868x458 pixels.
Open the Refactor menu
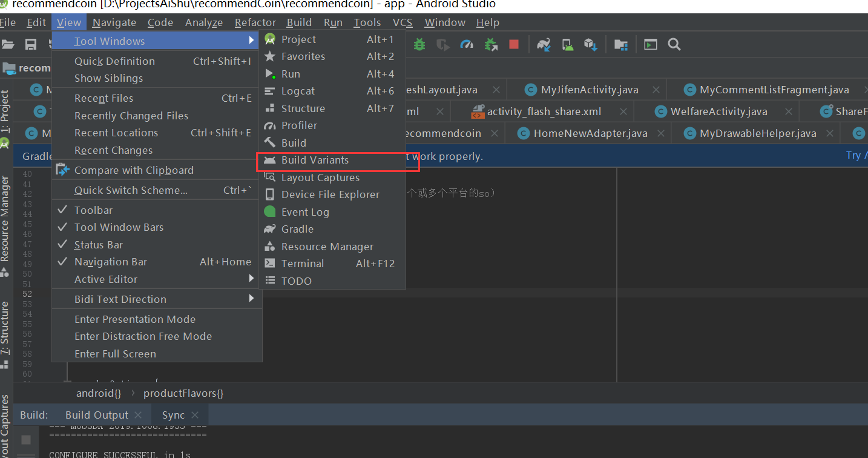[x=255, y=22]
